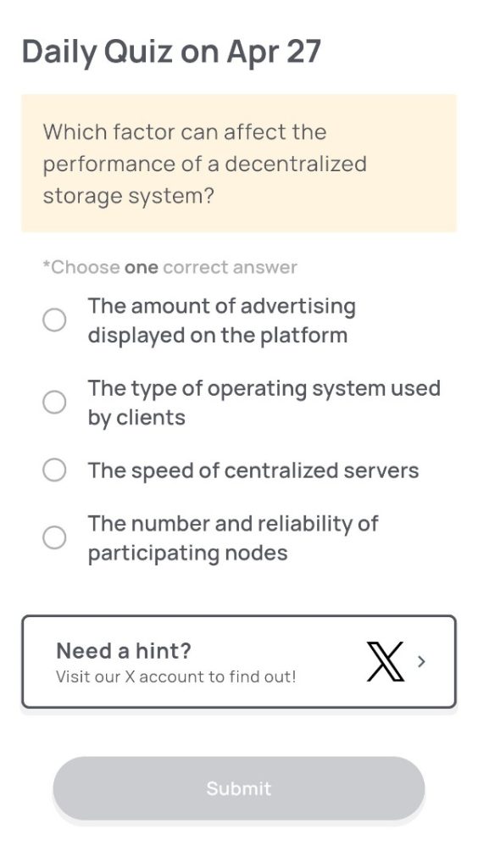Pick 'The number and reliability of participating nodes' text
The height and width of the screenshot is (868, 478).
coord(232,538)
